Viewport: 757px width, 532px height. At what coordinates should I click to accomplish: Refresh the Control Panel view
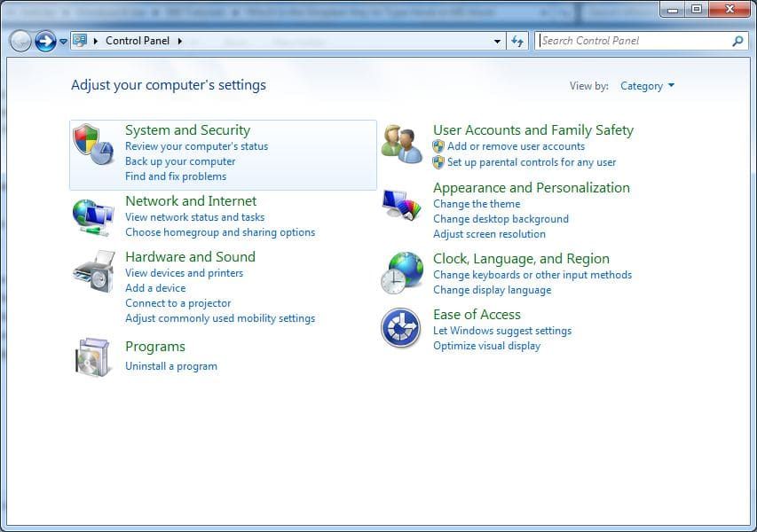517,41
